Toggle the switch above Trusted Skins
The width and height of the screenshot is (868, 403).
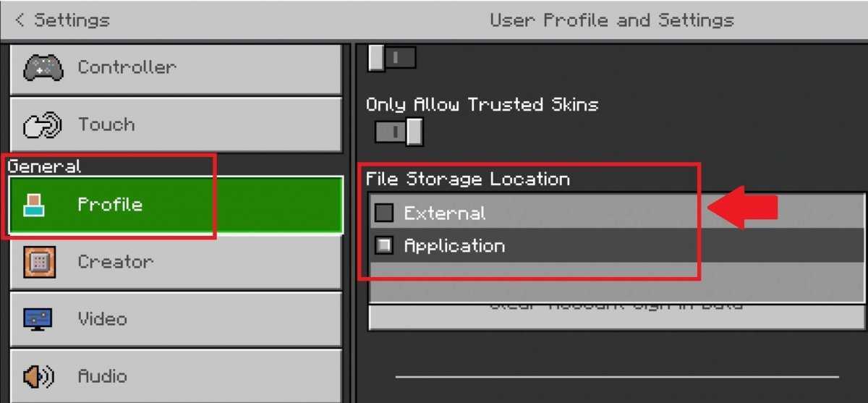392,57
